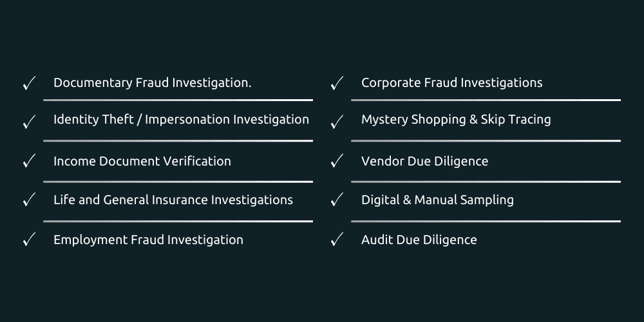Click checkmark next to Corporate Fraud Investigations
The image size is (644, 322).
[337, 83]
